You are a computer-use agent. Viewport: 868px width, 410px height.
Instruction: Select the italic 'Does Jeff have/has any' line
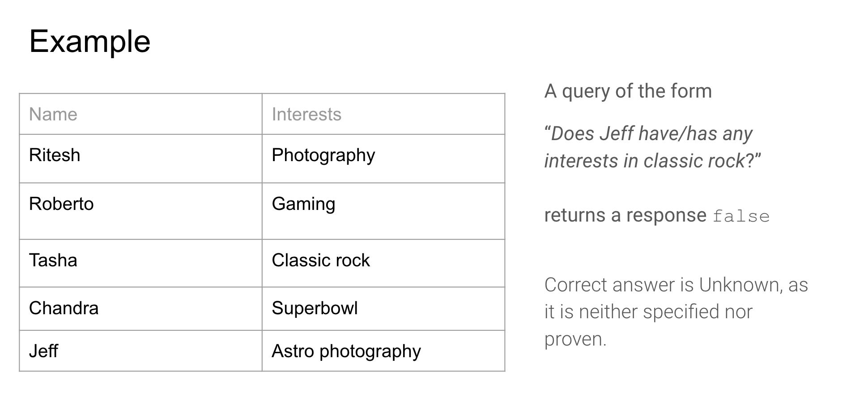pos(648,134)
